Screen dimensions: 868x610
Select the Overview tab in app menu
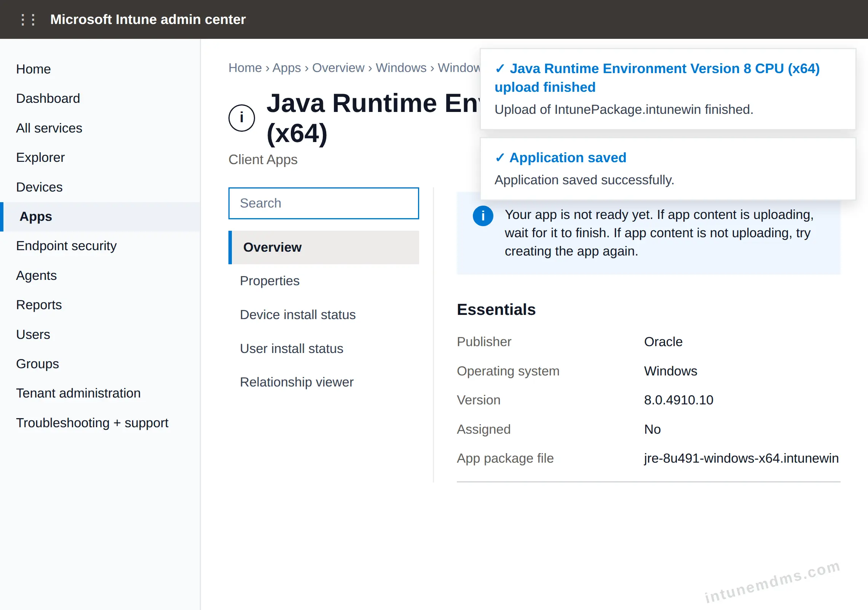tap(324, 248)
